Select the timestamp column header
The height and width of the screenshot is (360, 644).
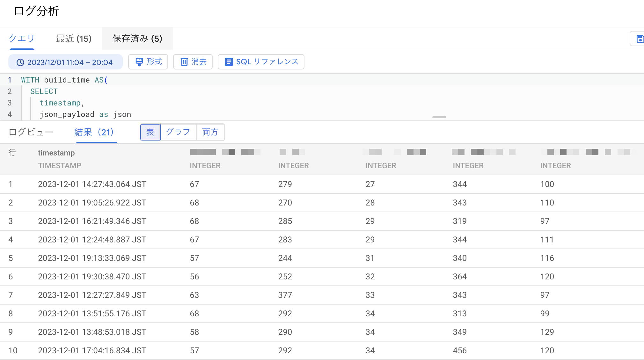[56, 153]
